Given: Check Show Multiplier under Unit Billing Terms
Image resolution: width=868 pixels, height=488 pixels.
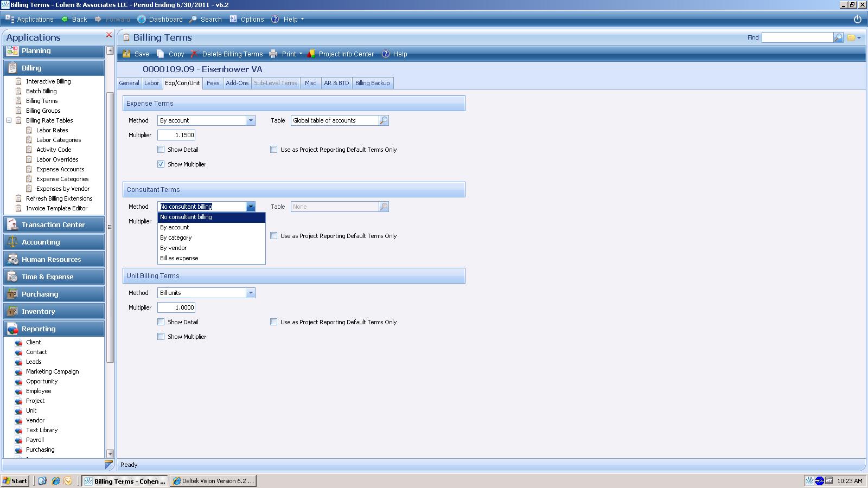Looking at the screenshot, I should tap(161, 337).
